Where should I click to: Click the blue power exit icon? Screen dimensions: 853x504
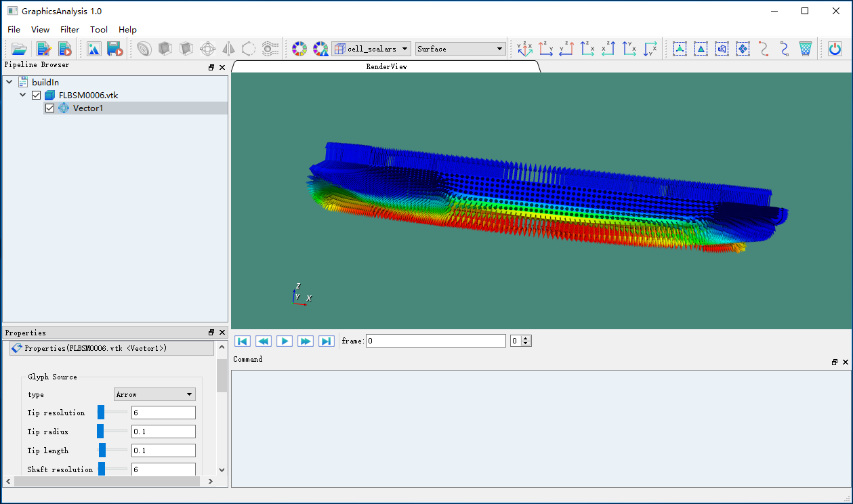tap(835, 49)
